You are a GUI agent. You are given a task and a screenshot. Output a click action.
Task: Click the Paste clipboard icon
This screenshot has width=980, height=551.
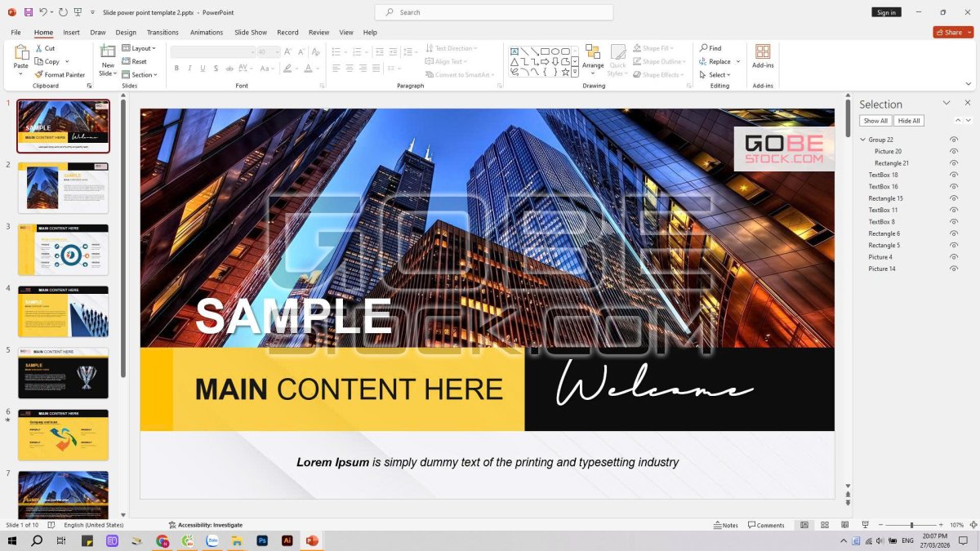(x=20, y=52)
